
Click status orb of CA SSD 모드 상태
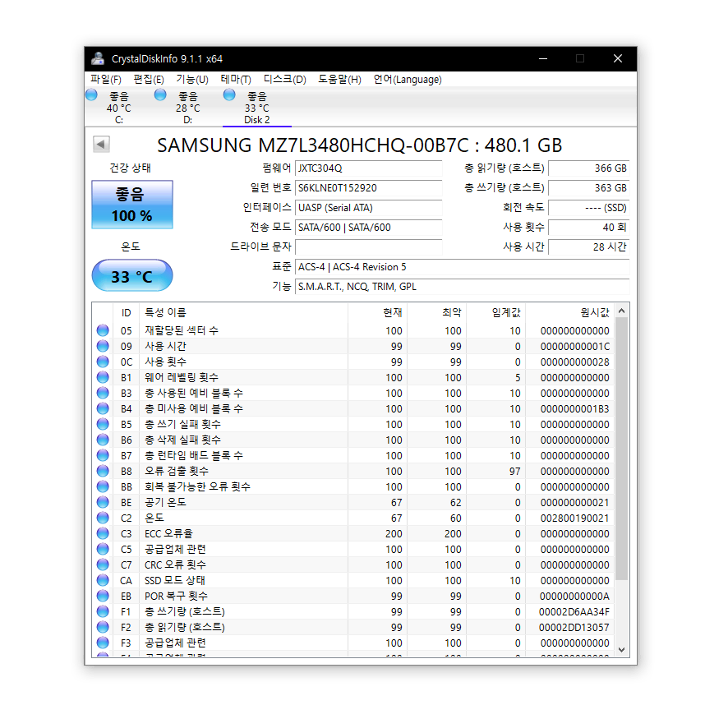(x=103, y=580)
